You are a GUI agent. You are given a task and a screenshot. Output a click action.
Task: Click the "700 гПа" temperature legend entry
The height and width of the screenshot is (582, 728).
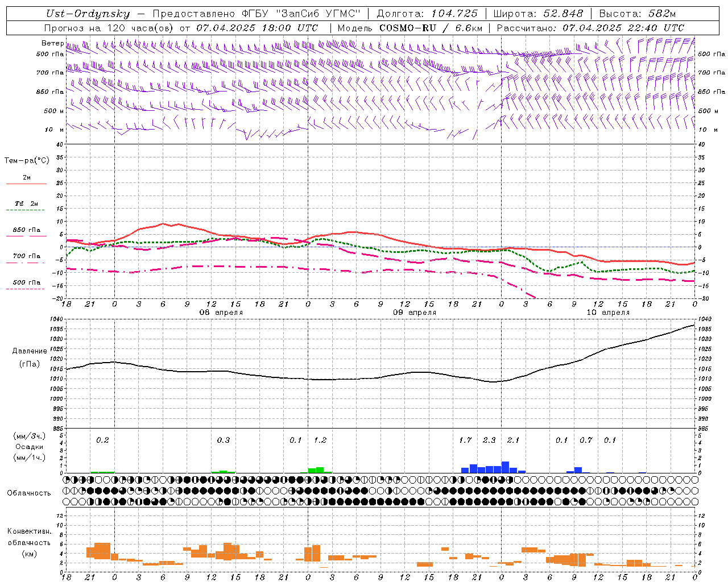point(27,256)
